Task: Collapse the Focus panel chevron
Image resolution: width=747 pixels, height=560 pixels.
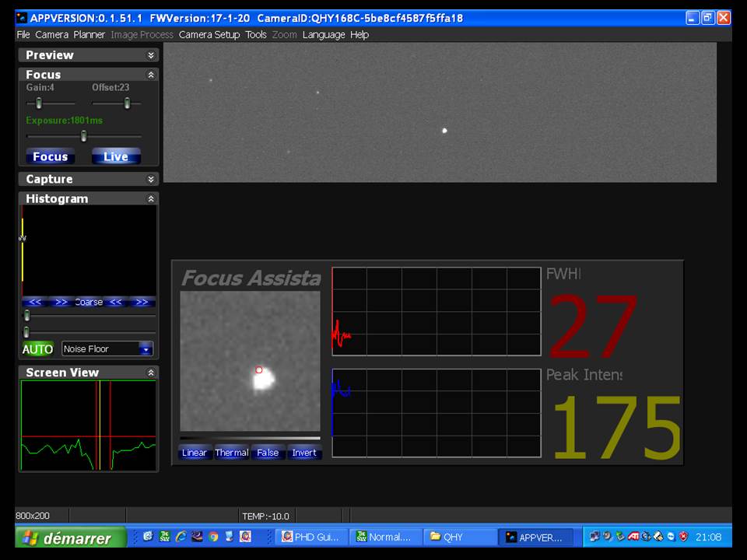Action: click(151, 75)
